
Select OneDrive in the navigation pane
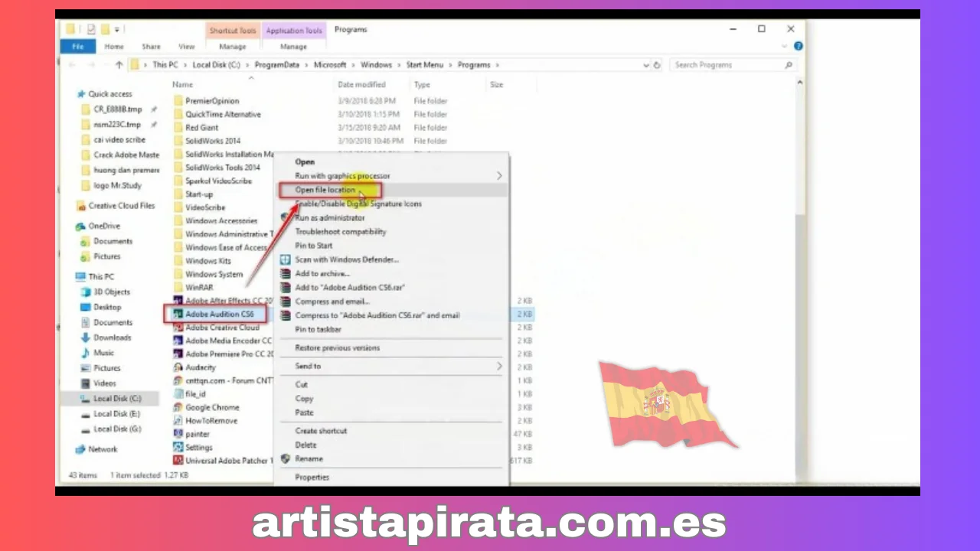pyautogui.click(x=103, y=227)
